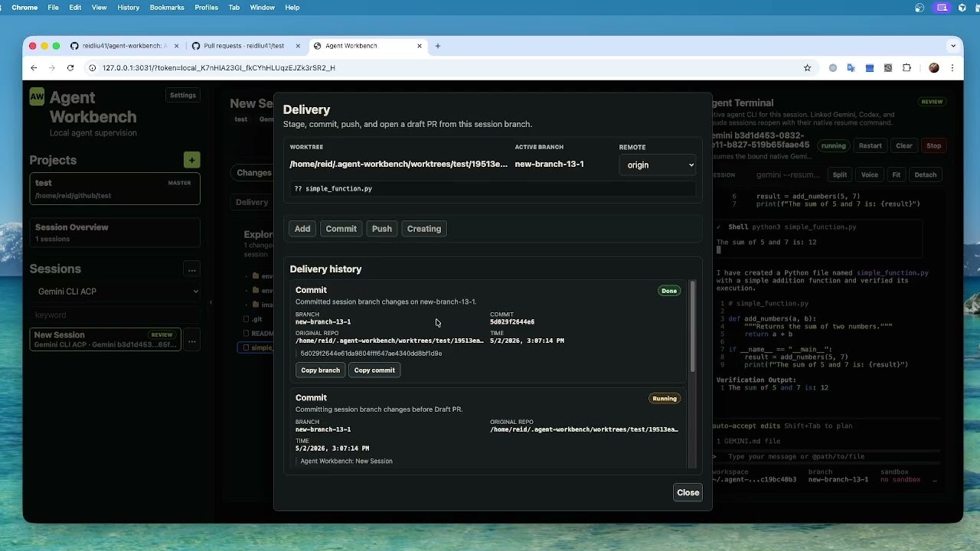Screen dimensions: 980x551
Task: Expand the Gemini CLI ACP agent dropdown
Action: 115,292
